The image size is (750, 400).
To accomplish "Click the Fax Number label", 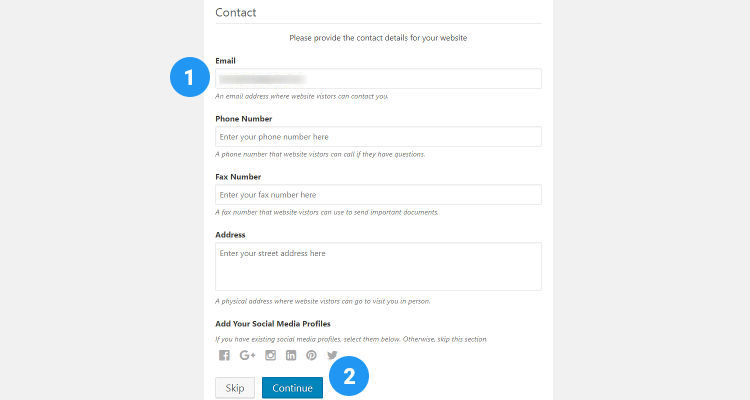I will pyautogui.click(x=238, y=177).
